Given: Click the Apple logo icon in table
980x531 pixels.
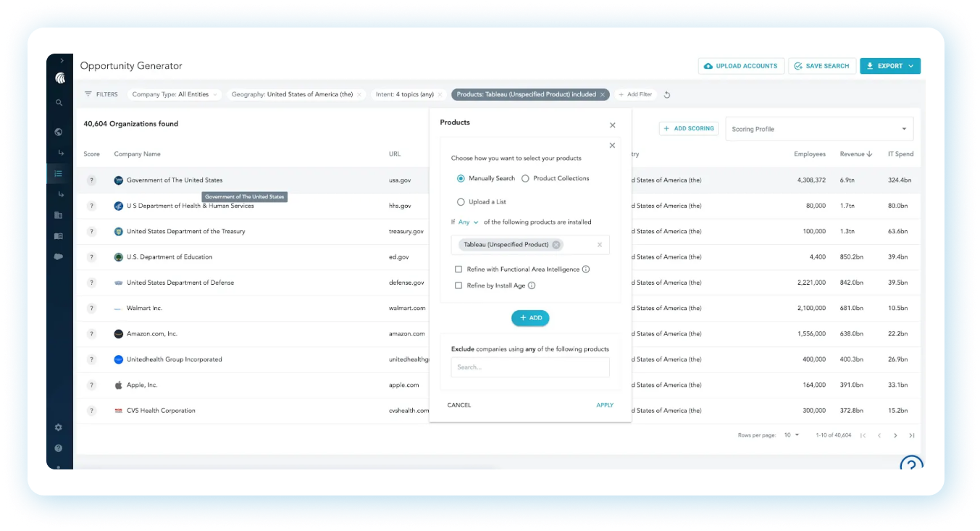Looking at the screenshot, I should pos(119,385).
